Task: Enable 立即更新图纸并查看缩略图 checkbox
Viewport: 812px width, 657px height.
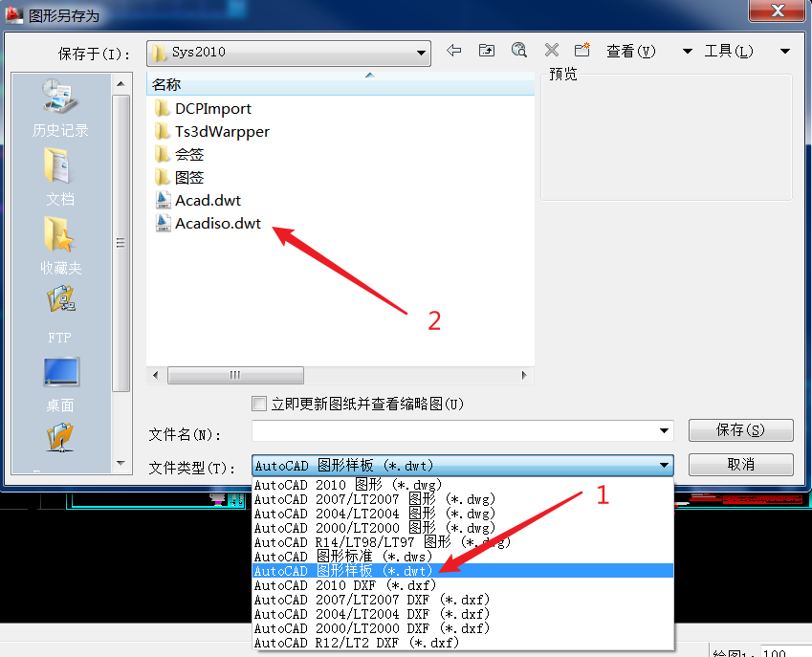Action: coord(259,404)
